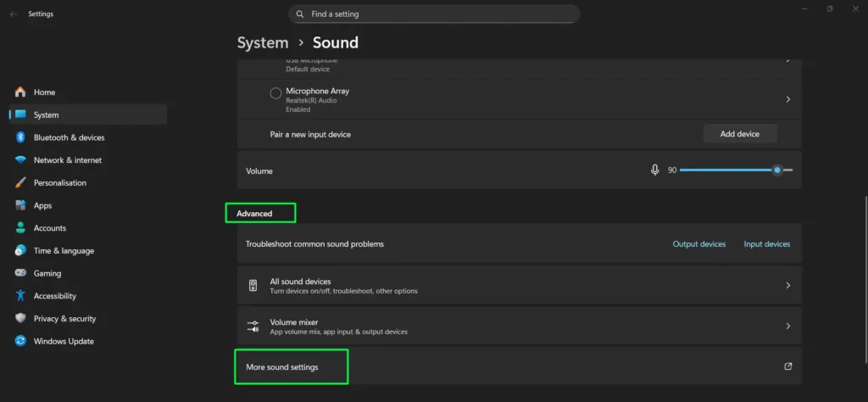Expand Microphone Array device details chevron
This screenshot has height=402, width=868.
click(x=787, y=100)
